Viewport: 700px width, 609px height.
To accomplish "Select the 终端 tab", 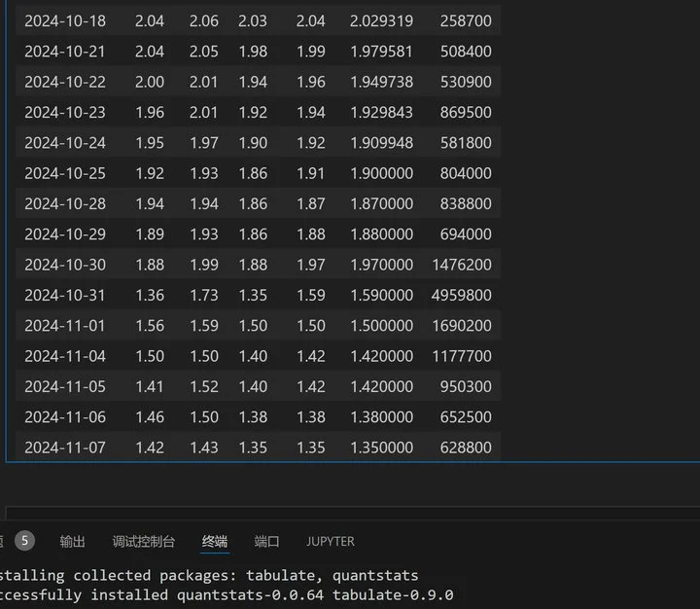I will coord(215,542).
